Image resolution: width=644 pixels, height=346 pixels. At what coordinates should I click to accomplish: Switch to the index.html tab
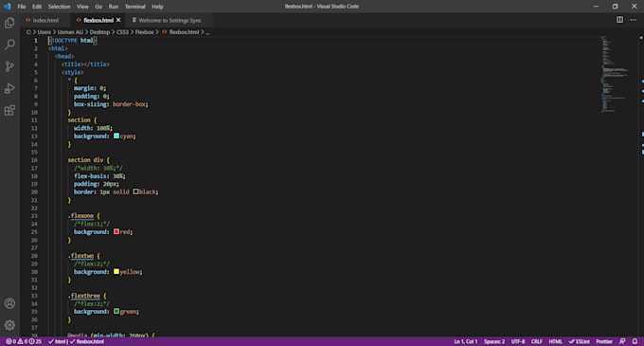pos(45,20)
